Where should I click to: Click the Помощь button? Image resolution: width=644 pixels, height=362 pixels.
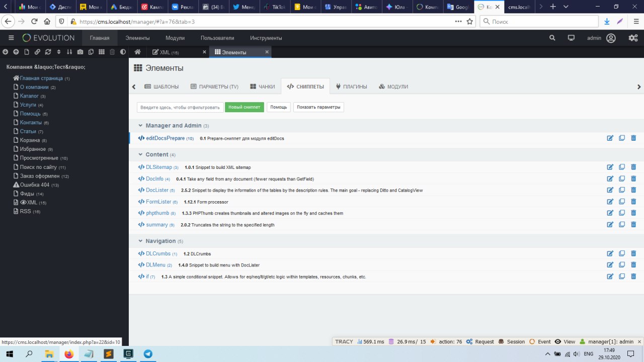(279, 107)
